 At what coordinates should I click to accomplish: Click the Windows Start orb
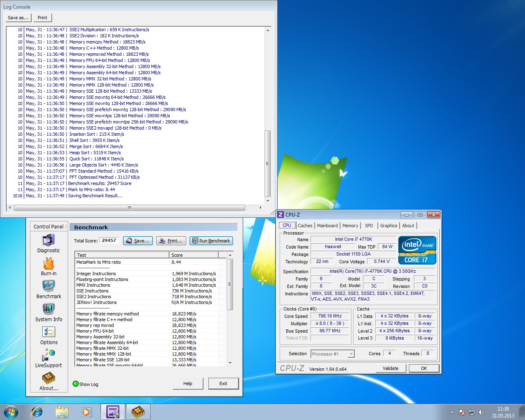tap(11, 412)
